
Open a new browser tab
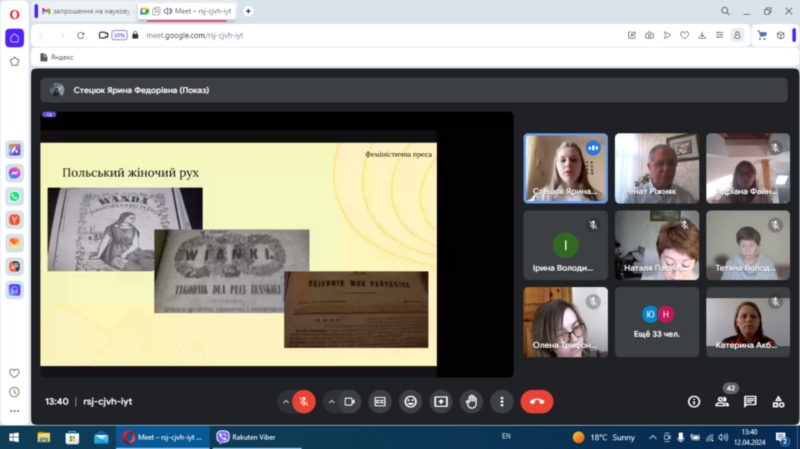(x=248, y=11)
